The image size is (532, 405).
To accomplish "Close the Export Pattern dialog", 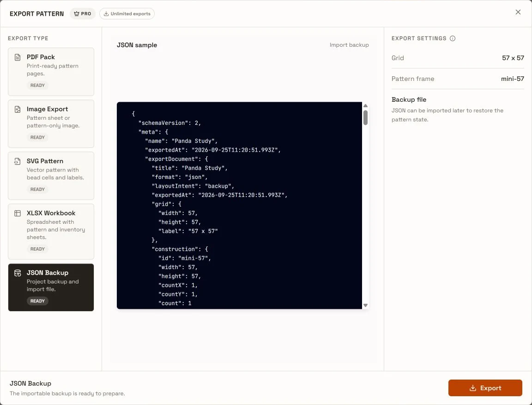I will pyautogui.click(x=518, y=12).
